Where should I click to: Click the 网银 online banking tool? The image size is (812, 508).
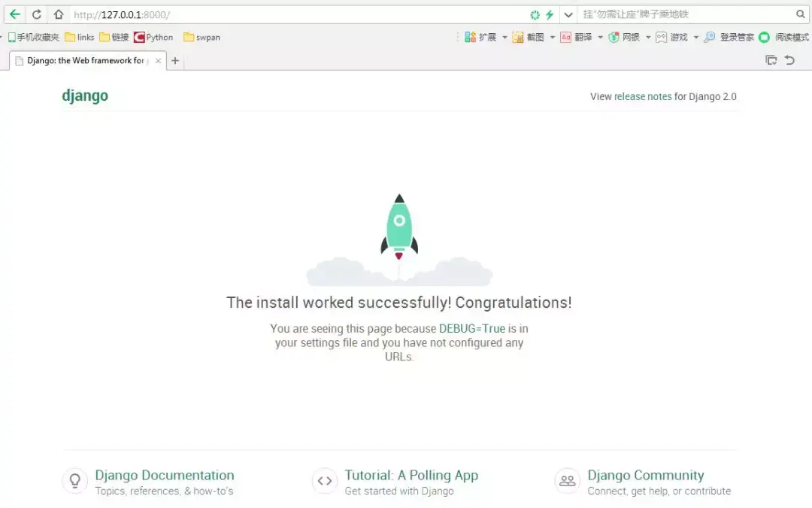click(624, 38)
